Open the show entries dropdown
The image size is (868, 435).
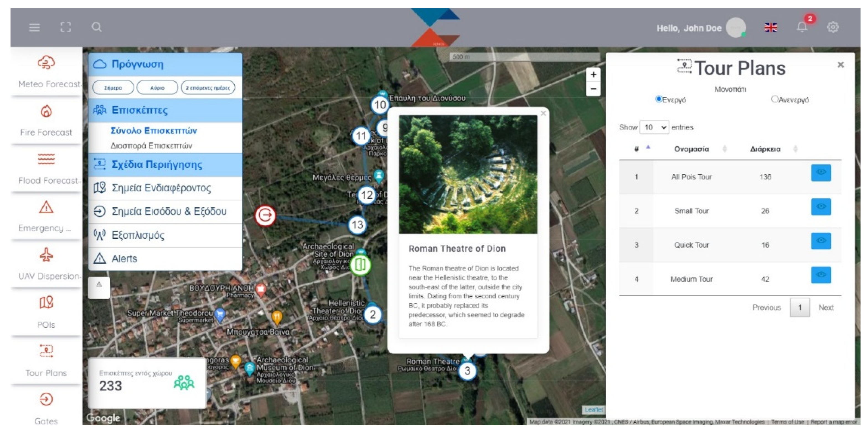(654, 127)
